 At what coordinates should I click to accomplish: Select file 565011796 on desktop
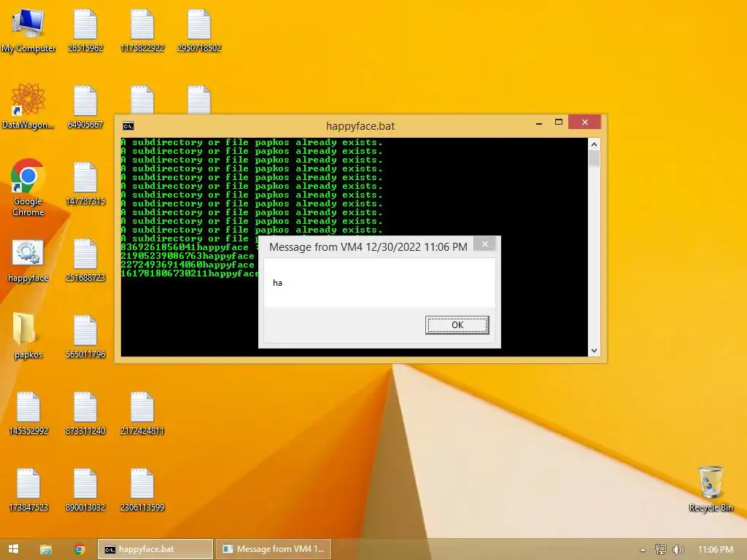coord(85,337)
